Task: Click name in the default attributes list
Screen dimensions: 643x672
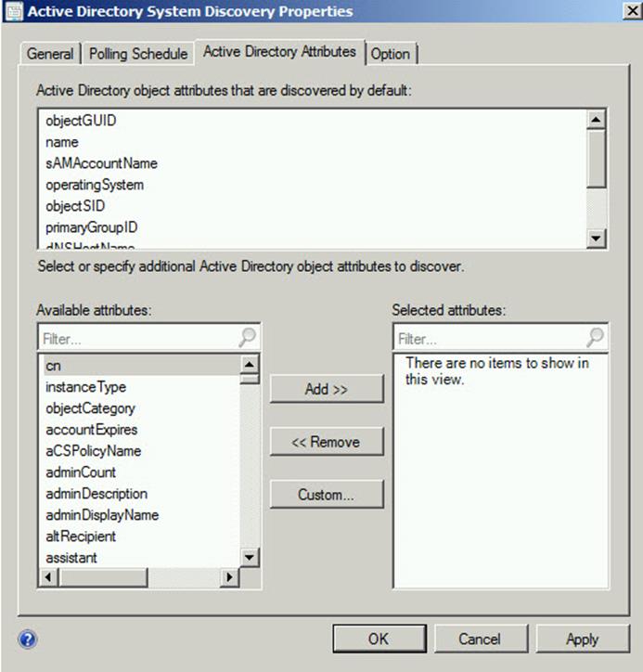Action: [62, 142]
